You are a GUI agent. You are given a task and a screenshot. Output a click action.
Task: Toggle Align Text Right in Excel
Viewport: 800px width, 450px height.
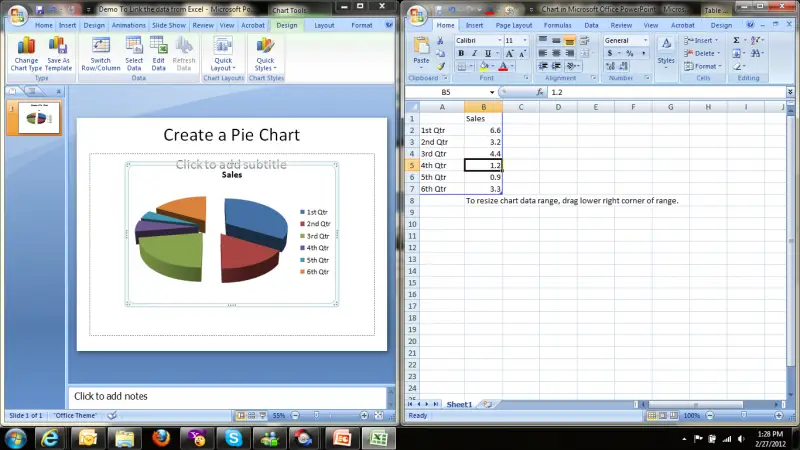coord(569,53)
